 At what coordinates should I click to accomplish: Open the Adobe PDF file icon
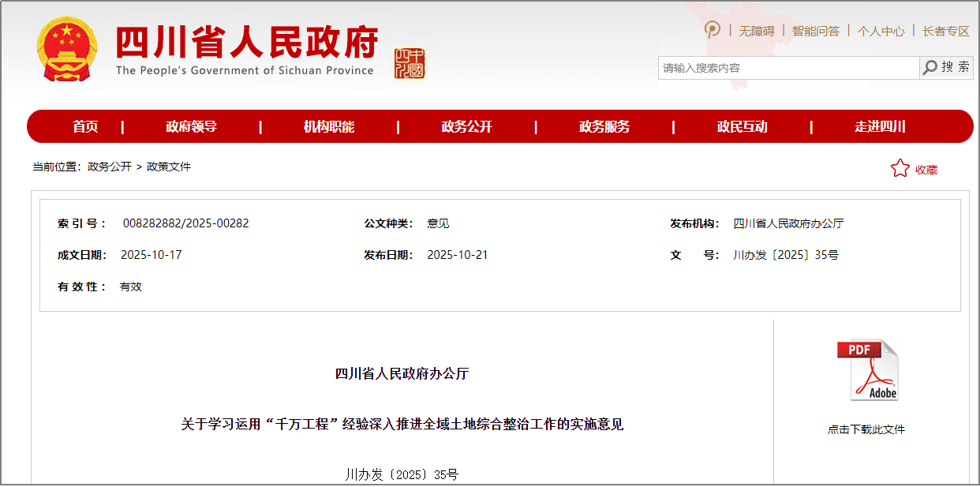point(867,370)
